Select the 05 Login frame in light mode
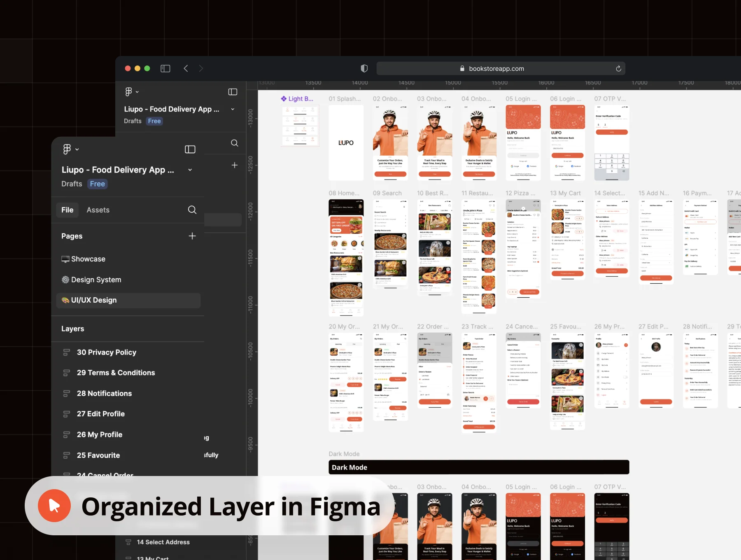 point(523,143)
